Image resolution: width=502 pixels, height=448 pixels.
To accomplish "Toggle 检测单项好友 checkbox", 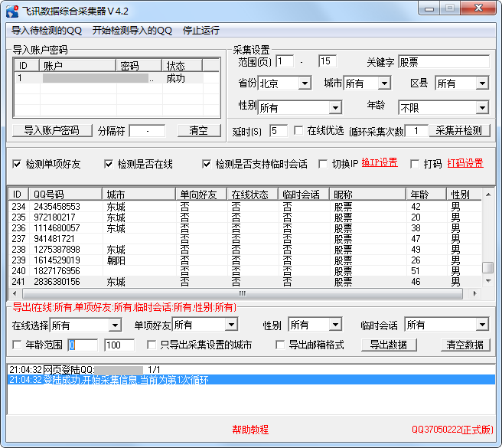I will pyautogui.click(x=18, y=164).
